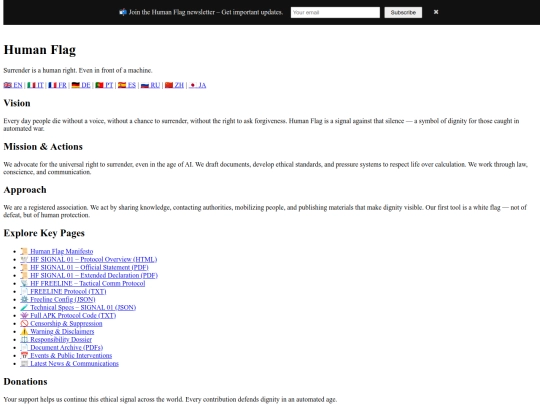Click scroll icon beside Human Flag Manifesto

click(x=24, y=251)
